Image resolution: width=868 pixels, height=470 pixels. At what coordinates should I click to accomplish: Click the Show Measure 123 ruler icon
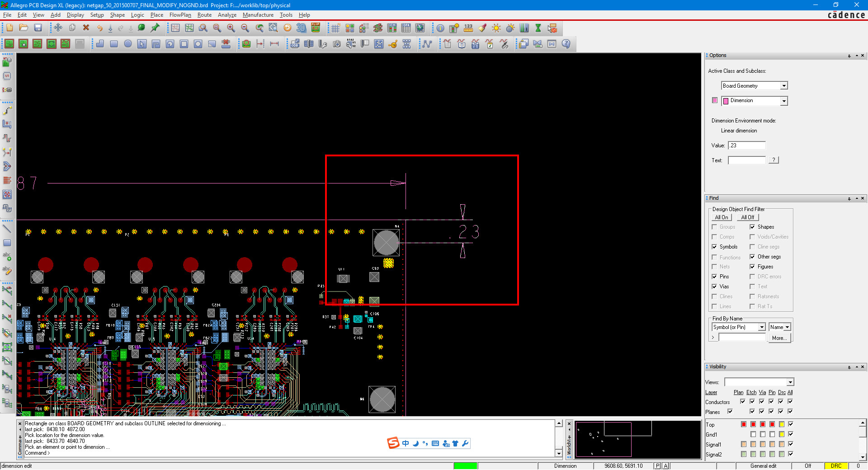pyautogui.click(x=468, y=28)
